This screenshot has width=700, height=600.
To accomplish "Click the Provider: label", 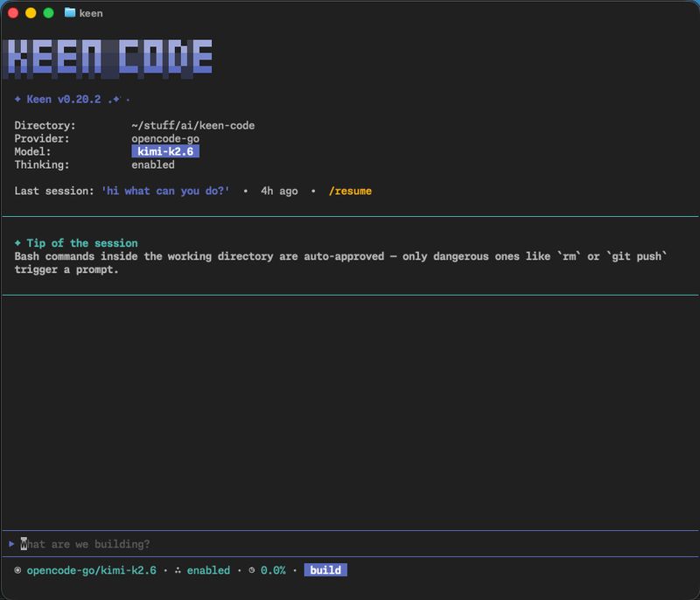I will (x=42, y=138).
